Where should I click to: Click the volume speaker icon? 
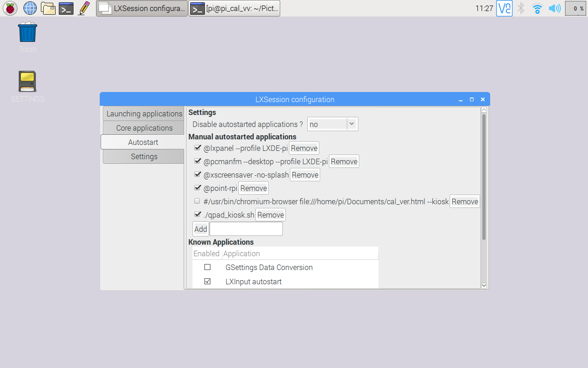(x=554, y=8)
